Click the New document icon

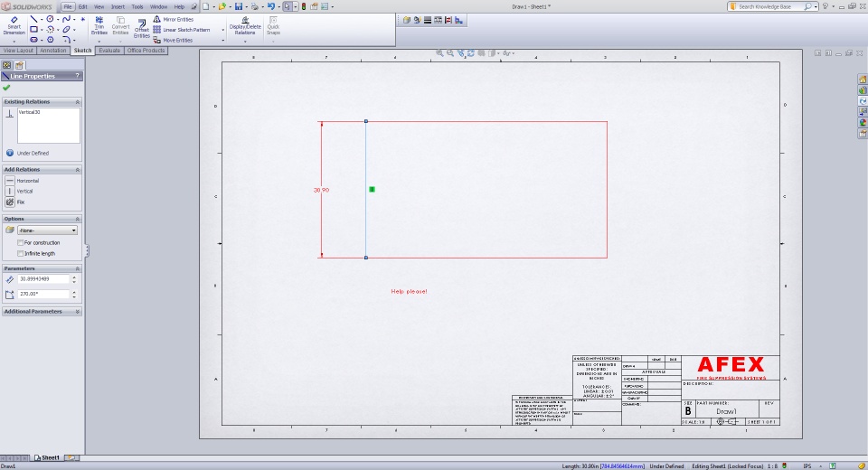[x=205, y=6]
